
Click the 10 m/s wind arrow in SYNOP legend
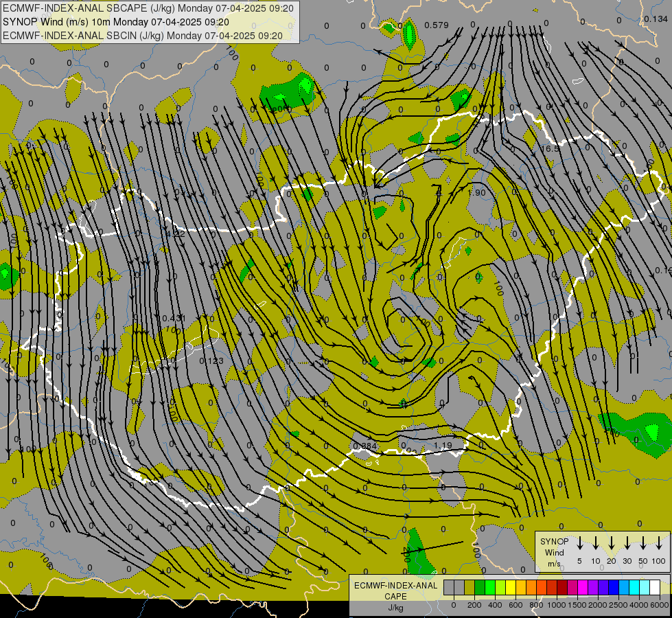pyautogui.click(x=595, y=543)
